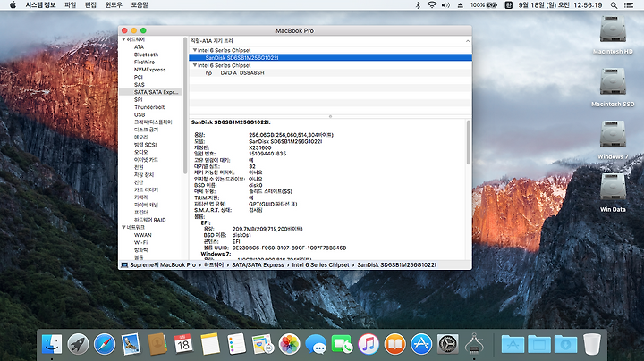Image resolution: width=644 pixels, height=361 pixels.
Task: Open FaceTime green camera icon
Action: pos(342,344)
